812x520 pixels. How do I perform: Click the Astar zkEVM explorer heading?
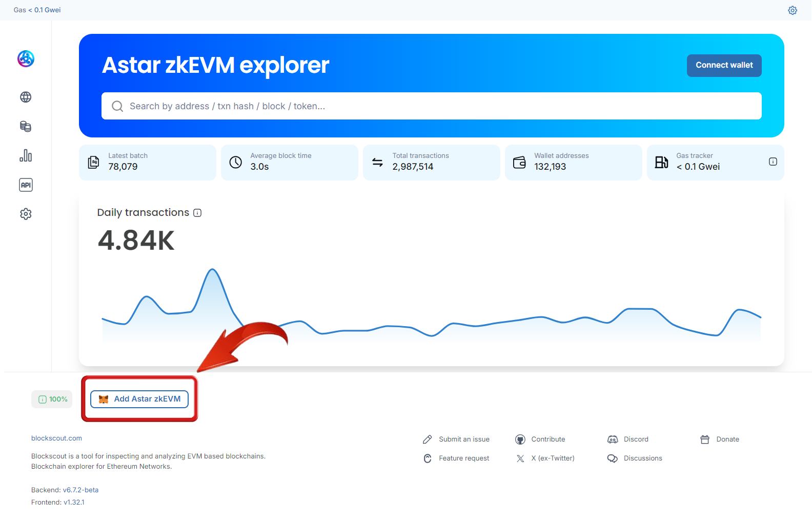[x=215, y=65]
